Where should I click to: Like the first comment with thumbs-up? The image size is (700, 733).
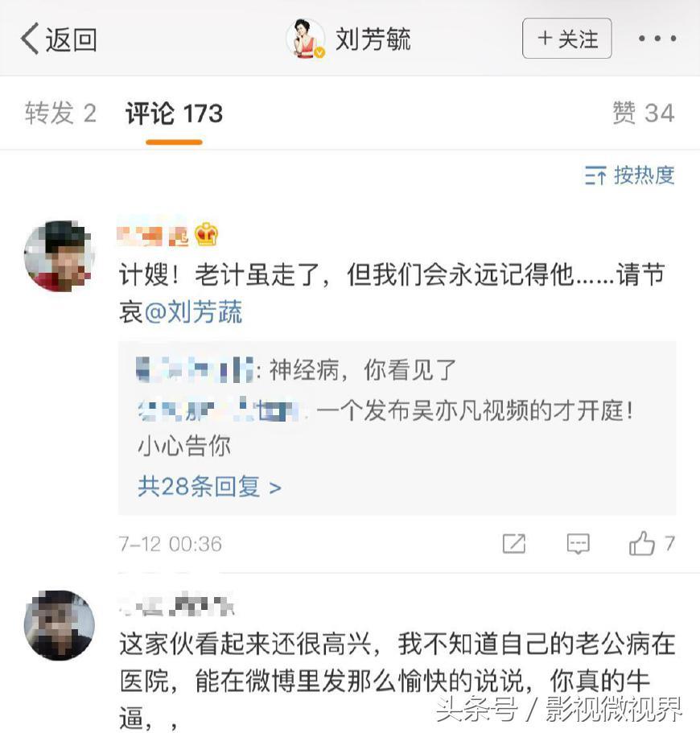643,544
